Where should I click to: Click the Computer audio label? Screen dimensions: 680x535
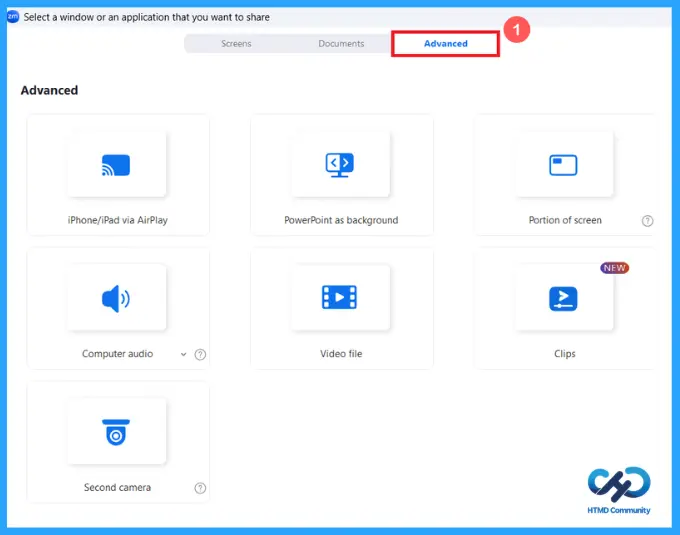pos(118,354)
